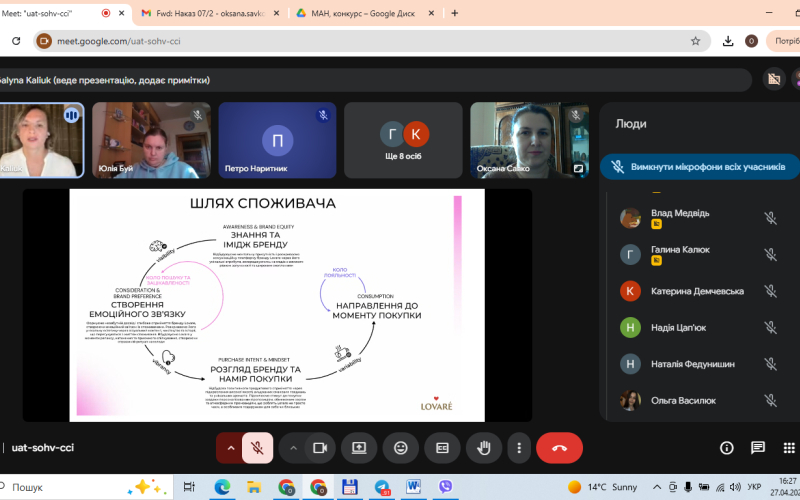
Task: Click the shared presentation slide
Action: tap(277, 305)
